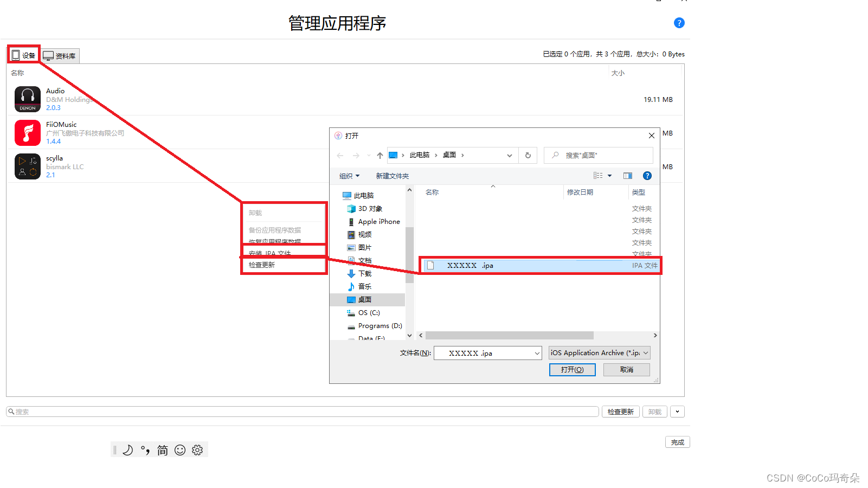Click the down arrow of the navigation tree scrollbar

tap(409, 336)
